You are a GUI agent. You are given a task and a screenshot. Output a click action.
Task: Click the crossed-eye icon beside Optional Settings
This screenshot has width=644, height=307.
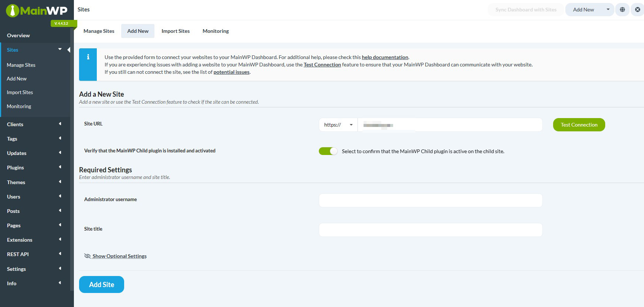coord(87,256)
